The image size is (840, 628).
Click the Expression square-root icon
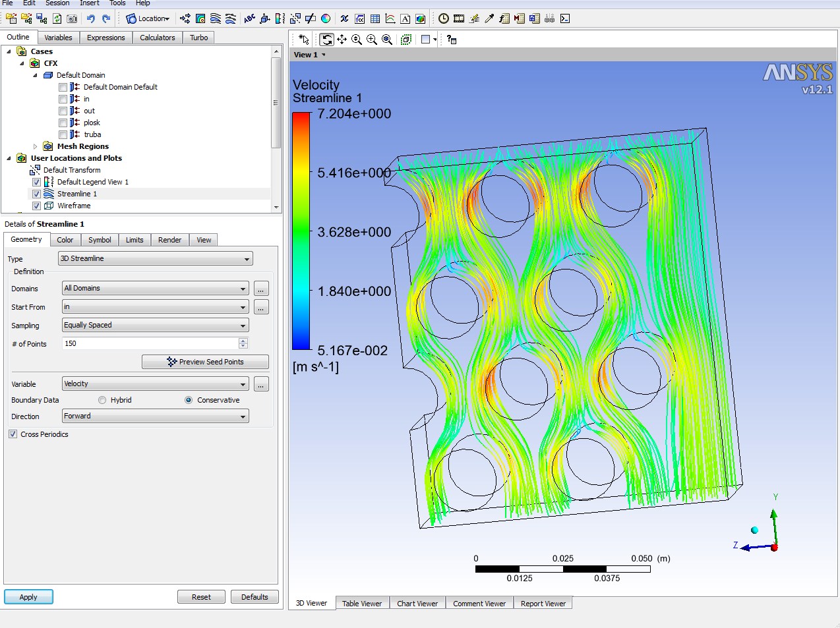(360, 18)
